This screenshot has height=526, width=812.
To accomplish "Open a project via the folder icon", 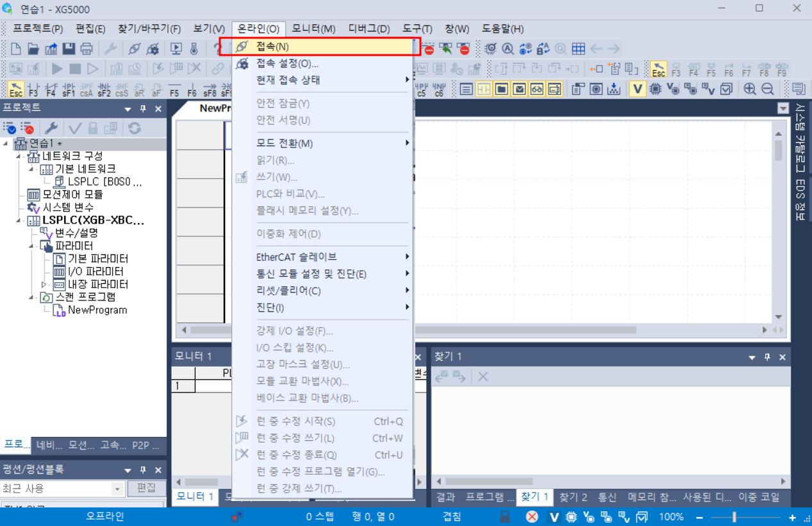I will 33,49.
